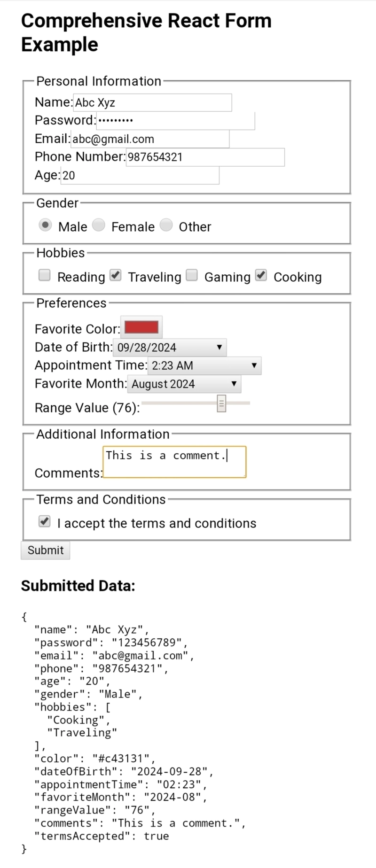This screenshot has width=376, height=868.
Task: Select the Female gender option
Action: click(99, 225)
